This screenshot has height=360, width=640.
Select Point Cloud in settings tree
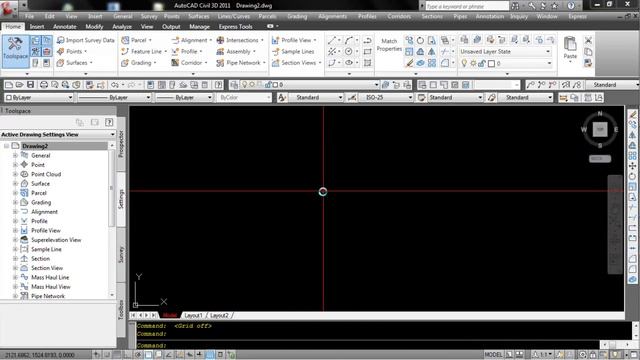click(46, 174)
